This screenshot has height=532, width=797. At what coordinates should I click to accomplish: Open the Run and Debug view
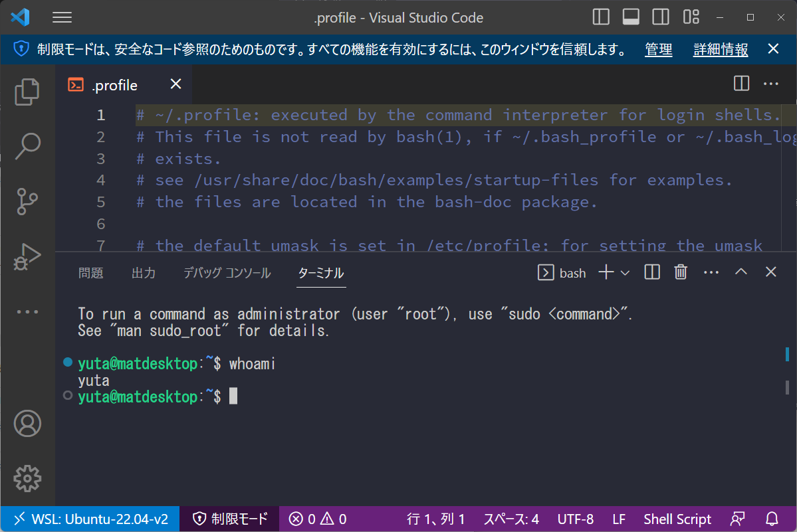click(x=27, y=256)
